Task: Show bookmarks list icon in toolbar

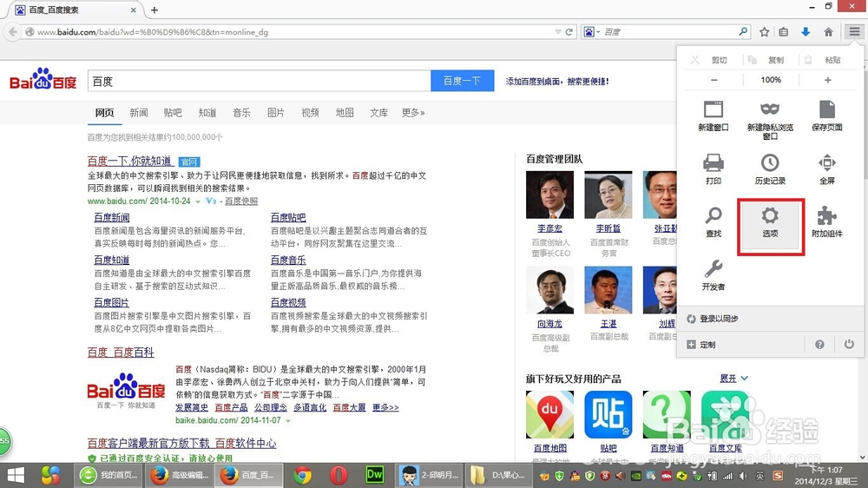Action: click(x=783, y=32)
